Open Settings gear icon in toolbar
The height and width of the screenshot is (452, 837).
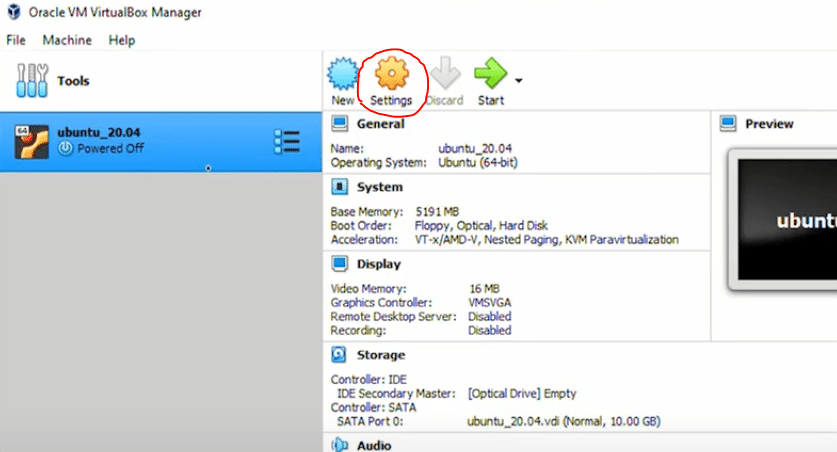[x=390, y=75]
